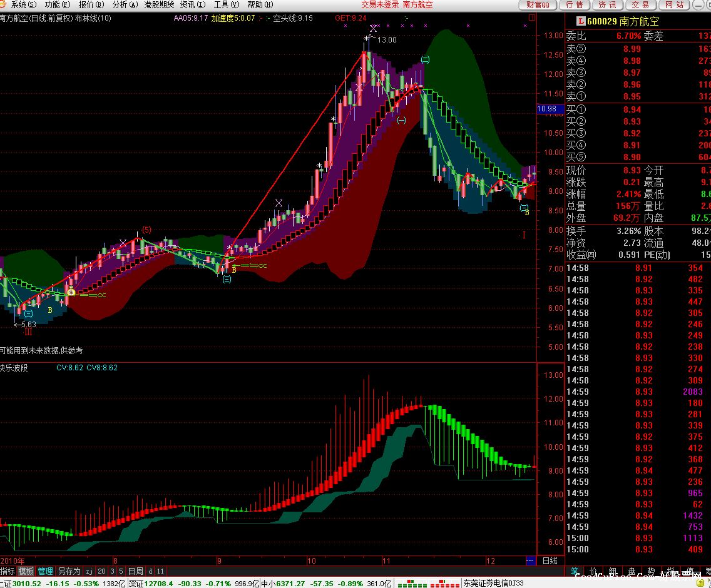
Task: Click the 行情 button
Action: click(x=573, y=5)
